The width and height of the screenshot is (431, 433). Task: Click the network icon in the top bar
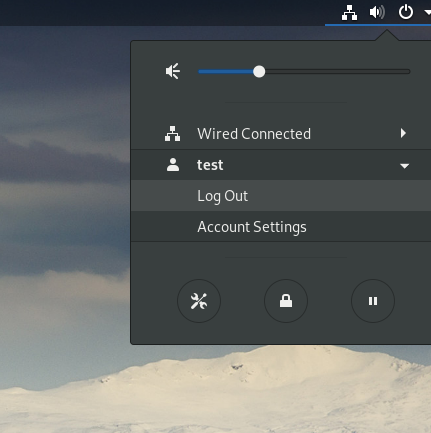tap(349, 13)
